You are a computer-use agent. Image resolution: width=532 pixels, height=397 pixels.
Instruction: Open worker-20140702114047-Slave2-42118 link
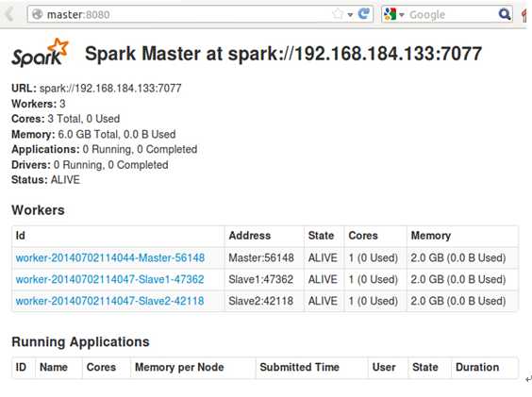tap(110, 301)
